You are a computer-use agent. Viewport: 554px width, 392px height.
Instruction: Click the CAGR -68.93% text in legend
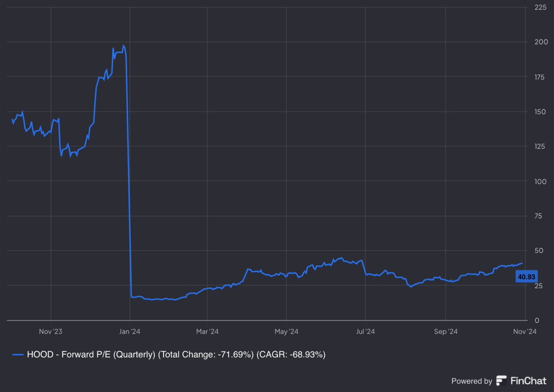click(x=291, y=354)
